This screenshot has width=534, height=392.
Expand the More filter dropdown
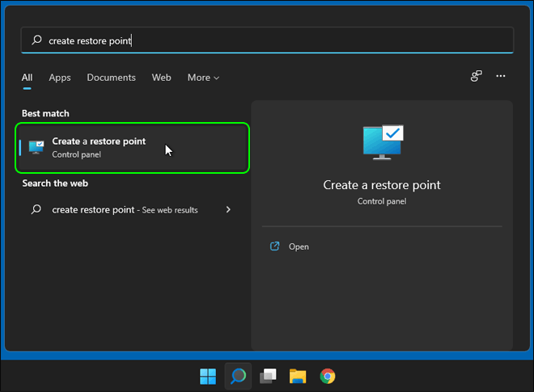click(x=203, y=78)
